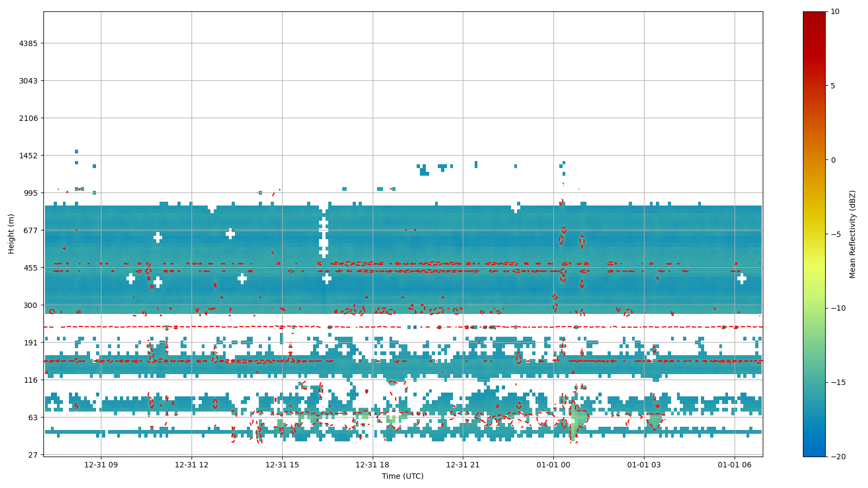This screenshot has width=868, height=488.
Task: Click the 2106 height tick label
Action: [28, 118]
